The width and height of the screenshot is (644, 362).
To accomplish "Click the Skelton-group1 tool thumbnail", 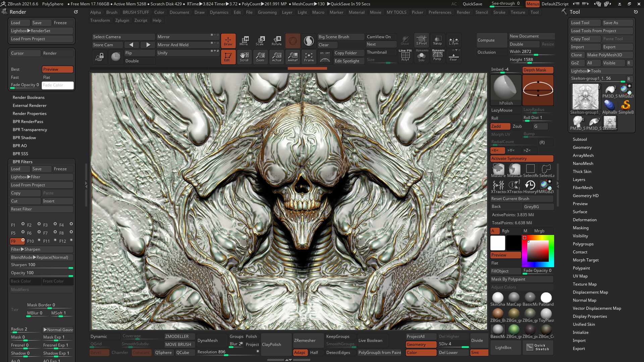I will [x=585, y=99].
